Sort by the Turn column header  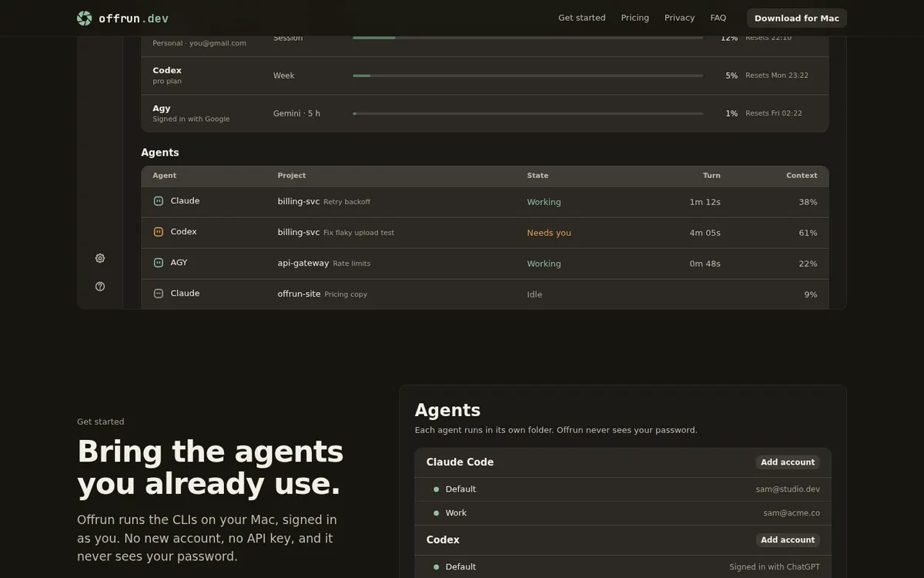click(x=711, y=176)
